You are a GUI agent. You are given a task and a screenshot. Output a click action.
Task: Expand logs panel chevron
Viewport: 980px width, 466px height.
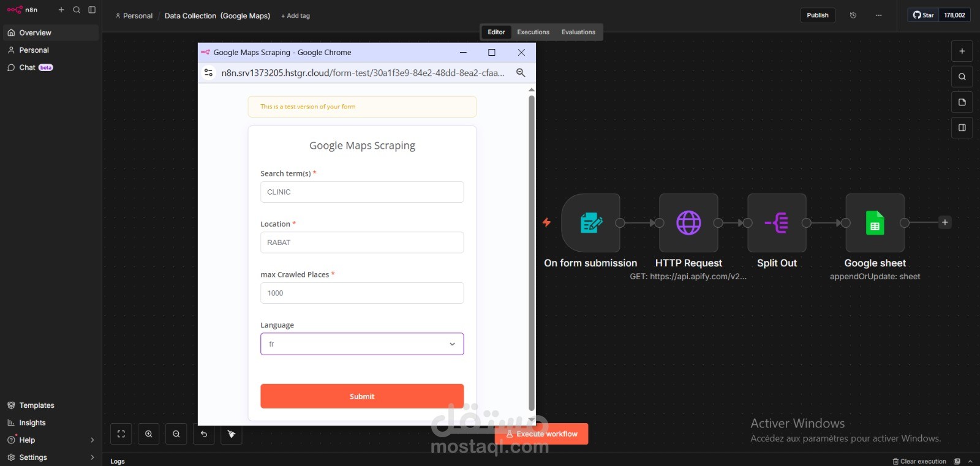tap(970, 461)
